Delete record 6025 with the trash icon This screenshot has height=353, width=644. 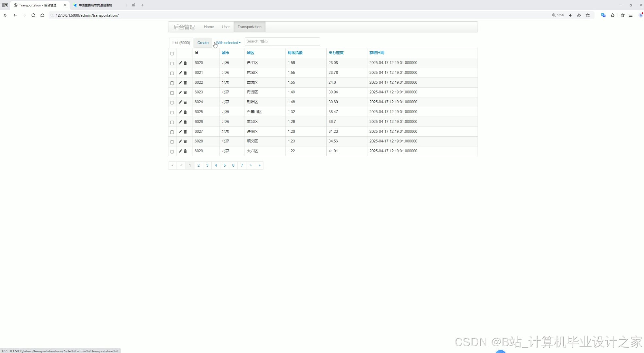pyautogui.click(x=185, y=112)
